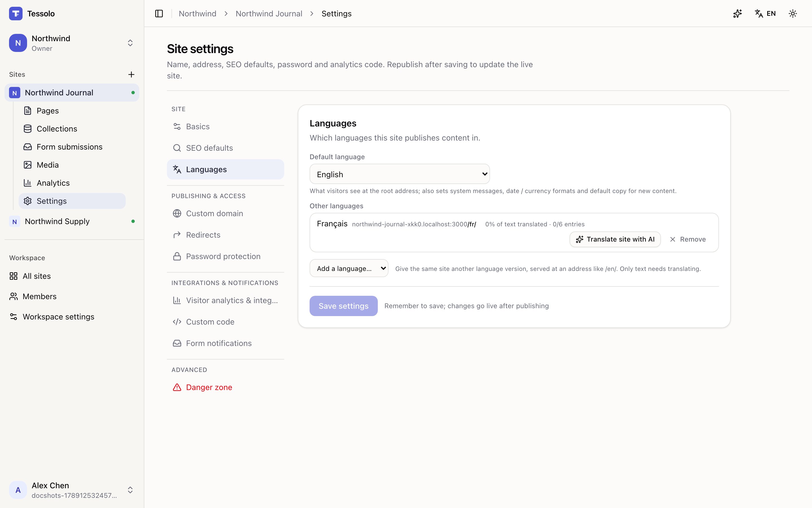
Task: Open Pages in the sidebar
Action: coord(72,111)
